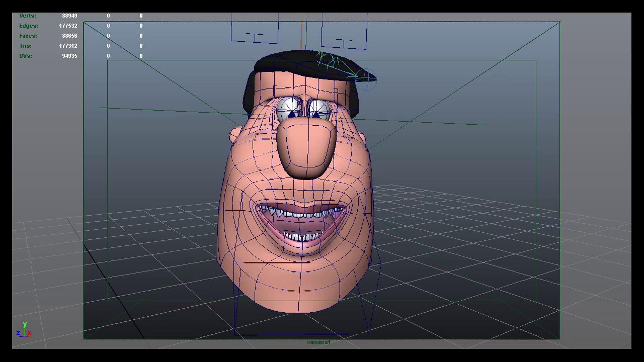Select the left facial control box above head
The height and width of the screenshot is (362, 644).
click(x=254, y=29)
